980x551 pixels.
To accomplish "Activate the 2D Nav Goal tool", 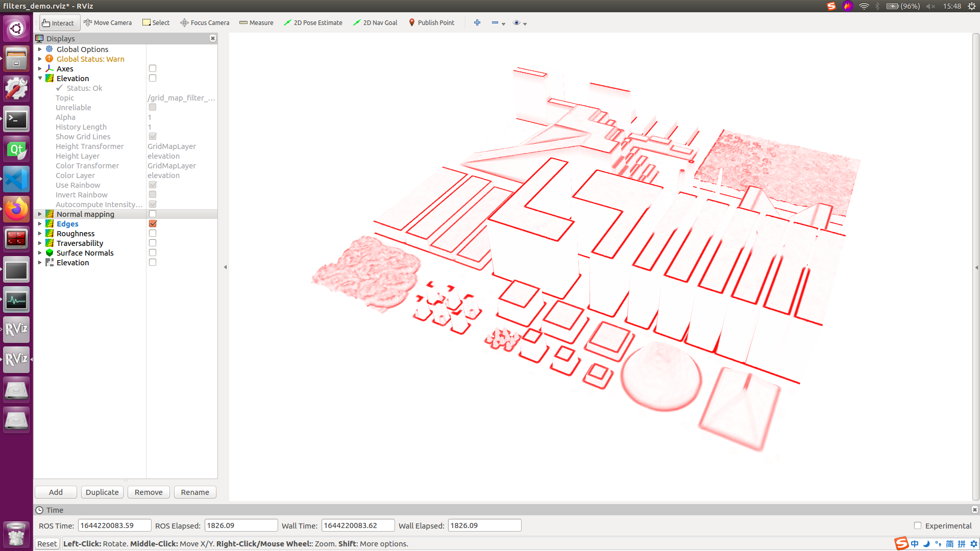I will click(375, 22).
